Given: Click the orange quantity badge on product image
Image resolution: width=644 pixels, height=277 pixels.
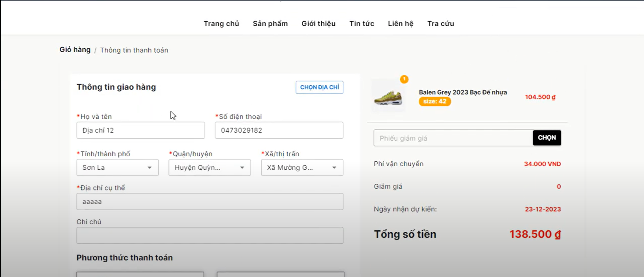Looking at the screenshot, I should click(x=404, y=79).
